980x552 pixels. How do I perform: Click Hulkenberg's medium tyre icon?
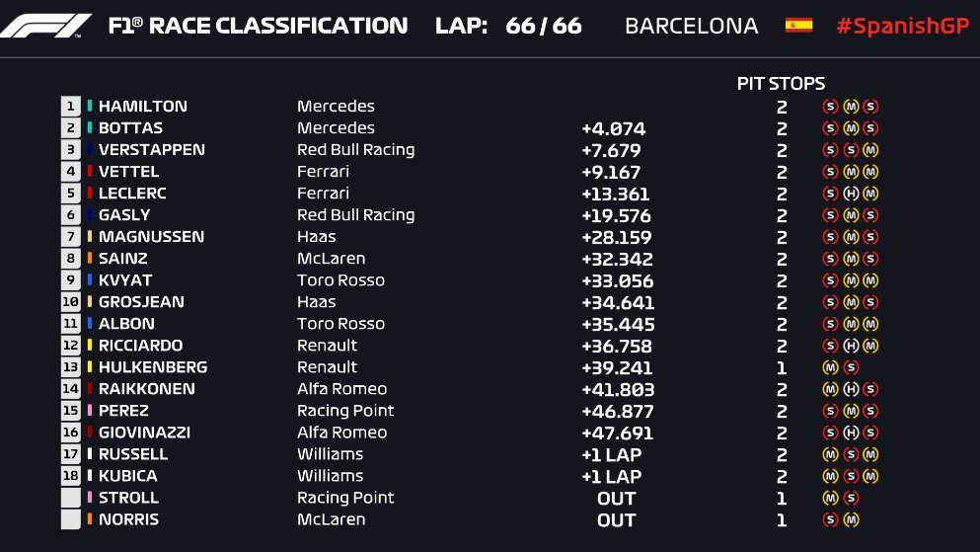click(830, 367)
